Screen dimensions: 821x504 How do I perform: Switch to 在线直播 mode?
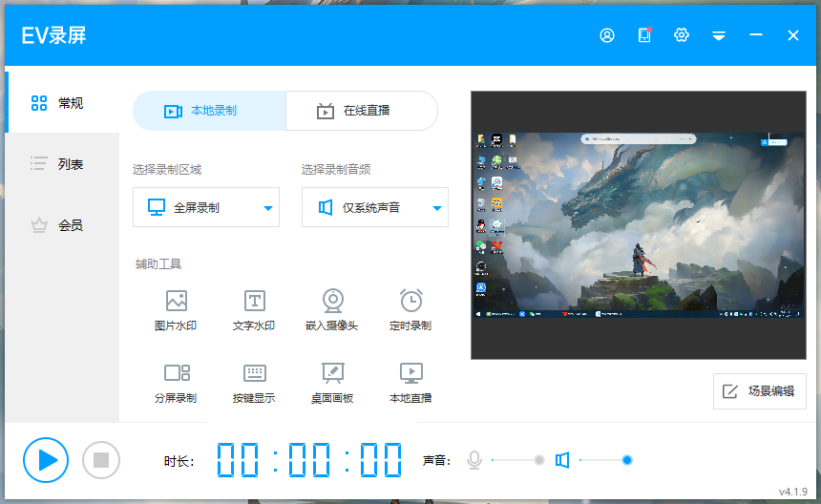(362, 111)
